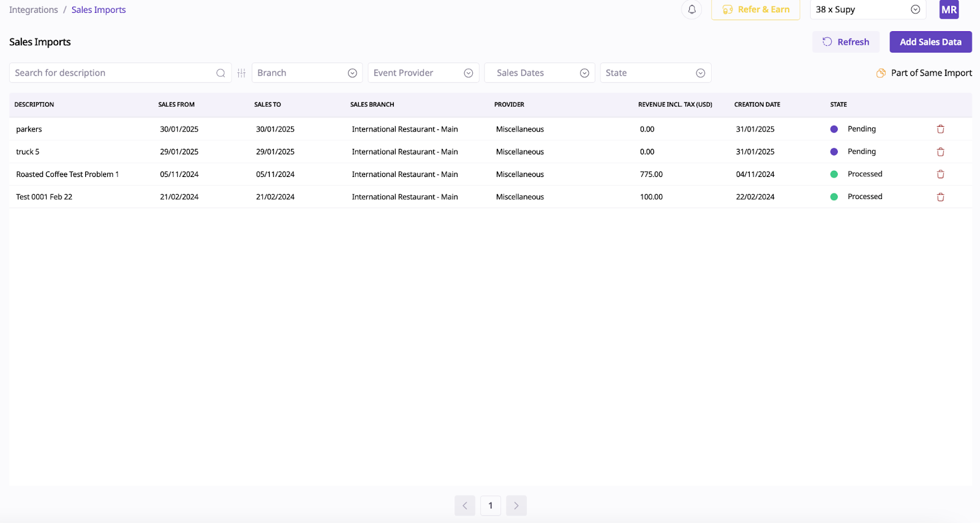Delete the truck 5 import row
The image size is (980, 523).
coord(940,152)
